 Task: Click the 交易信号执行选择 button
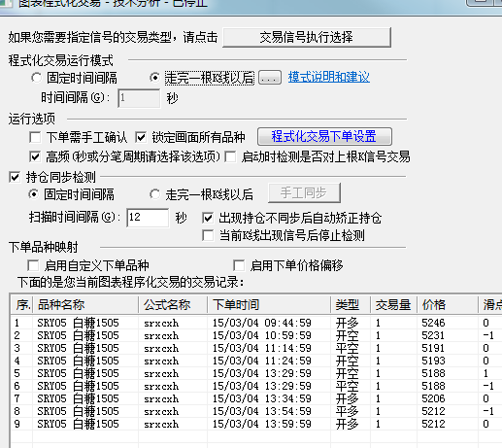307,37
